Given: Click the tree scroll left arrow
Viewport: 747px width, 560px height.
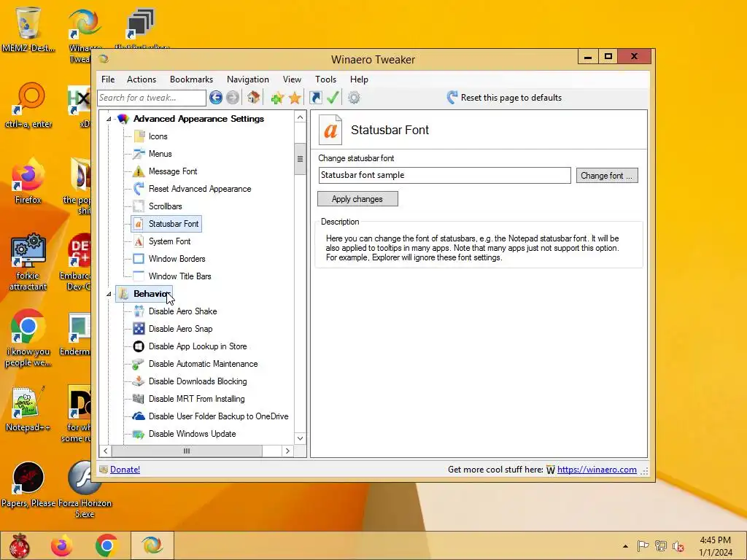Looking at the screenshot, I should pos(105,451).
